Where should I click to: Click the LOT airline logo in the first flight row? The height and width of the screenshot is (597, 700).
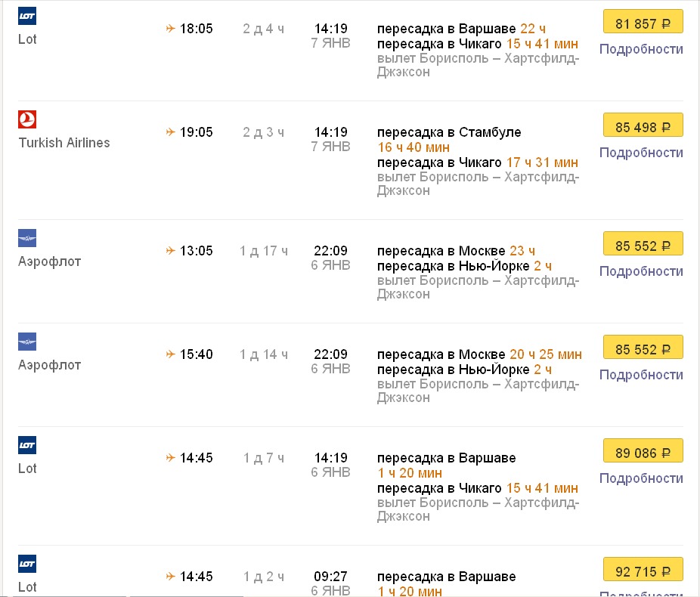27,16
